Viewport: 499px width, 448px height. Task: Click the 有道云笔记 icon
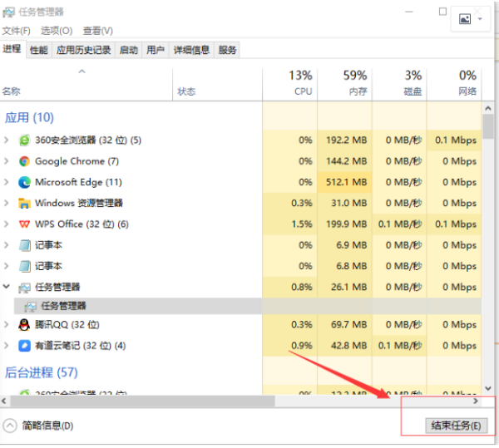coord(24,346)
